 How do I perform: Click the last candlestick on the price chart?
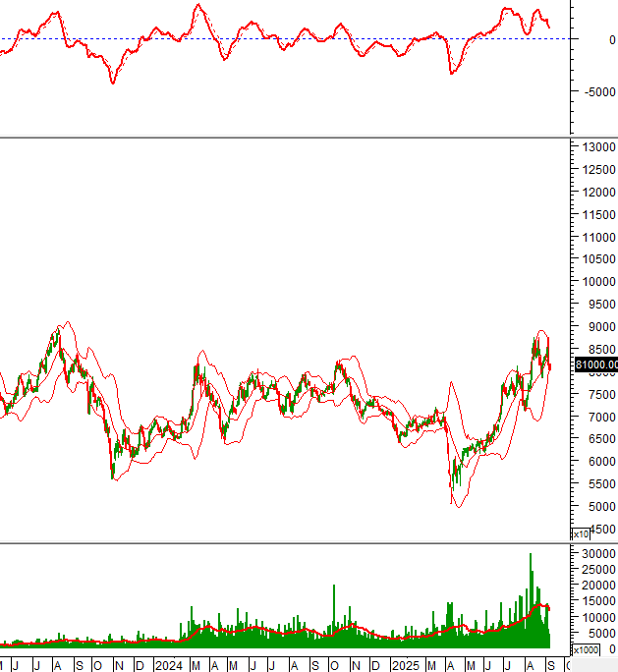pos(549,366)
